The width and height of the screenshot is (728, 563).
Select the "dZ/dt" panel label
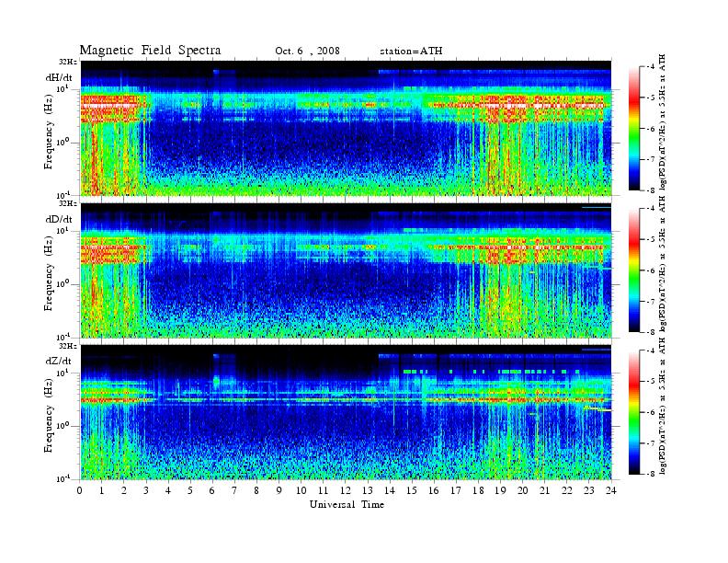[x=59, y=361]
